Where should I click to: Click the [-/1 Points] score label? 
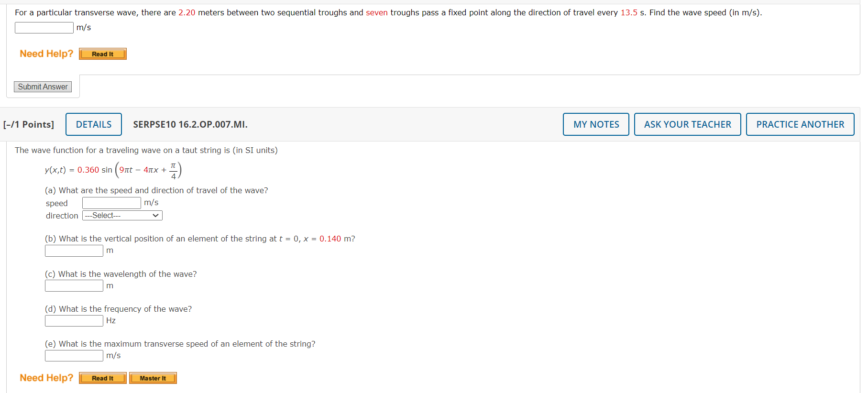click(30, 124)
